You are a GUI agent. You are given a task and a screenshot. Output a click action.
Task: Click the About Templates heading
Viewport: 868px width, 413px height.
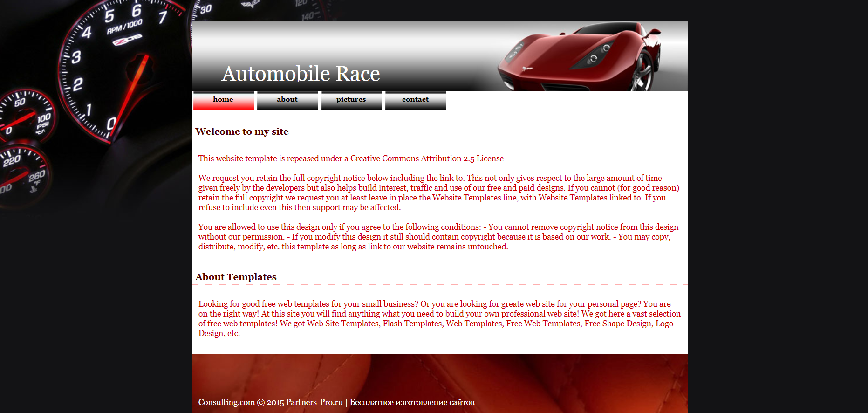pyautogui.click(x=236, y=277)
